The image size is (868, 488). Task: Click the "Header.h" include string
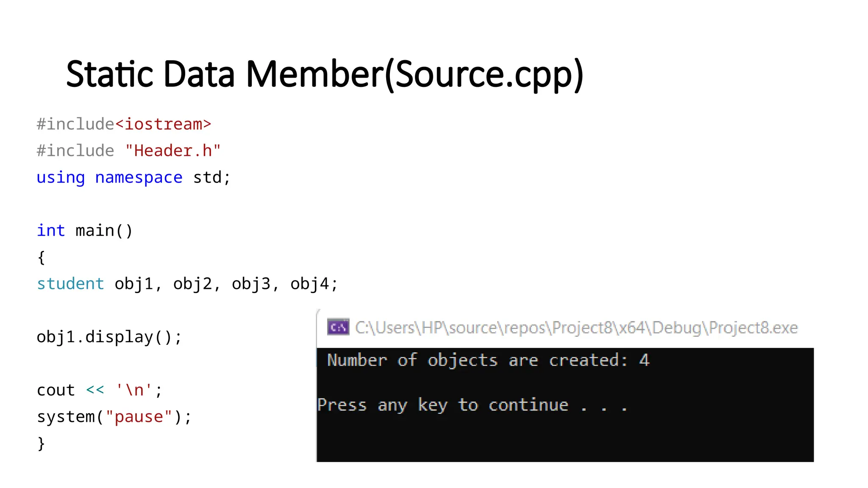[173, 151]
